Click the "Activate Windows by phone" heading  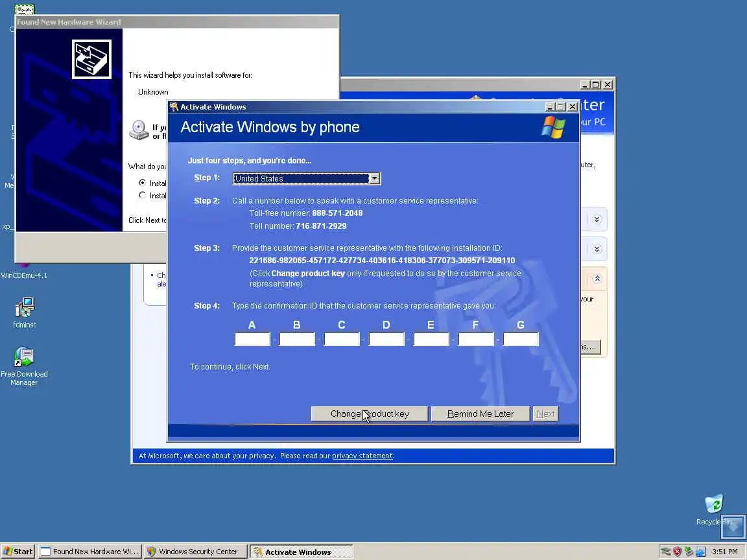click(270, 127)
